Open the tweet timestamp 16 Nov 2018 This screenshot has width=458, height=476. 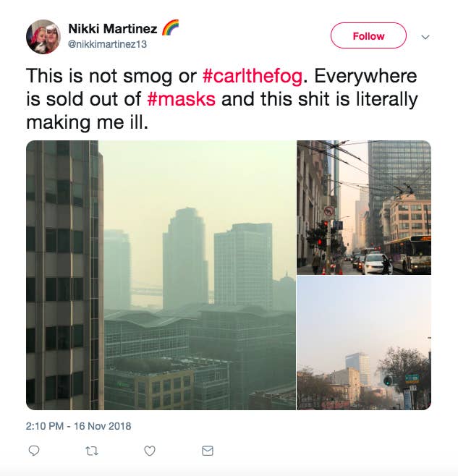pos(78,426)
